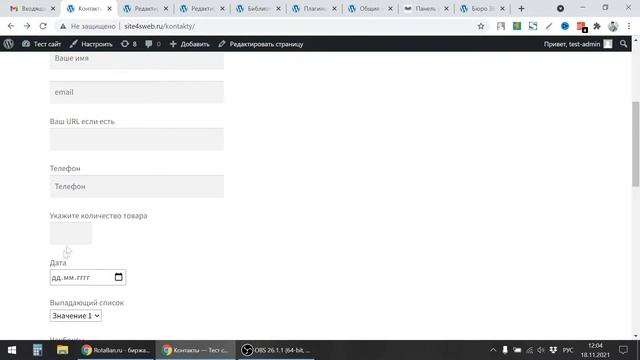The image size is (640, 360).
Task: Click Редактировать страницу link
Action: (261, 44)
